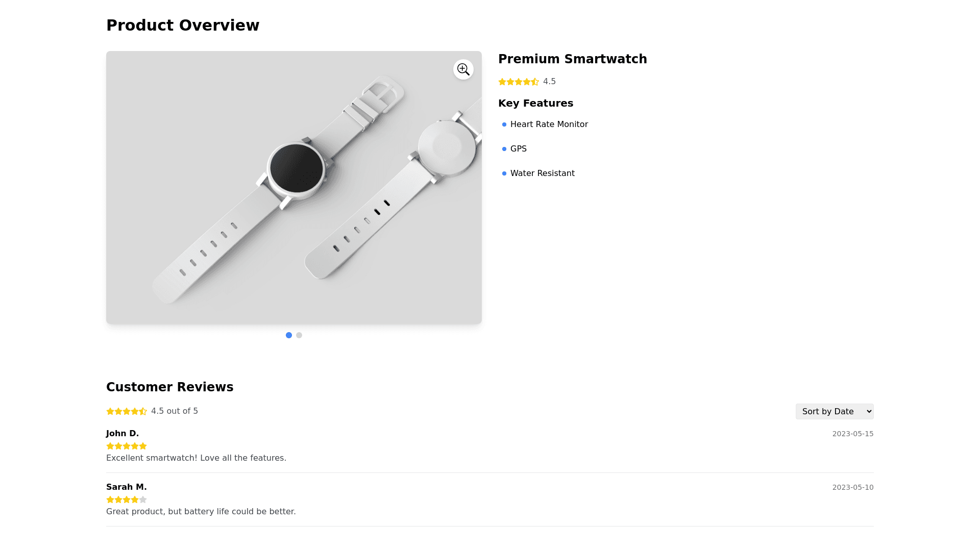Viewport: 980px width, 551px height.
Task: Select the first carousel dot indicator
Action: pyautogui.click(x=289, y=335)
